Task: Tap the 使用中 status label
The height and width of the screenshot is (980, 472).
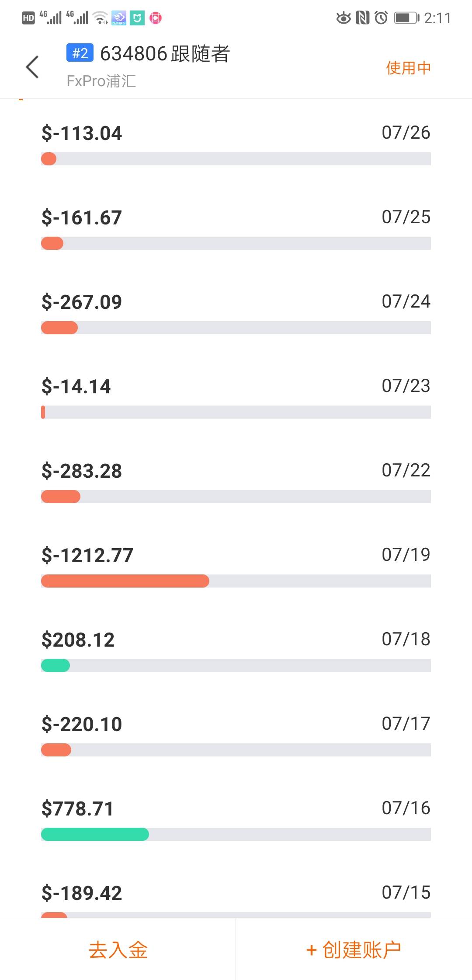Action: tap(408, 68)
